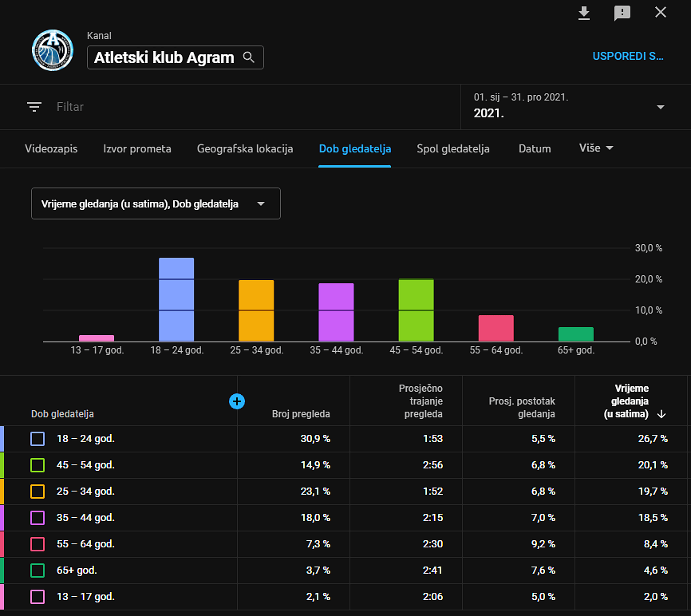Click the blue plus add-metric icon
This screenshot has width=691, height=616.
(237, 401)
